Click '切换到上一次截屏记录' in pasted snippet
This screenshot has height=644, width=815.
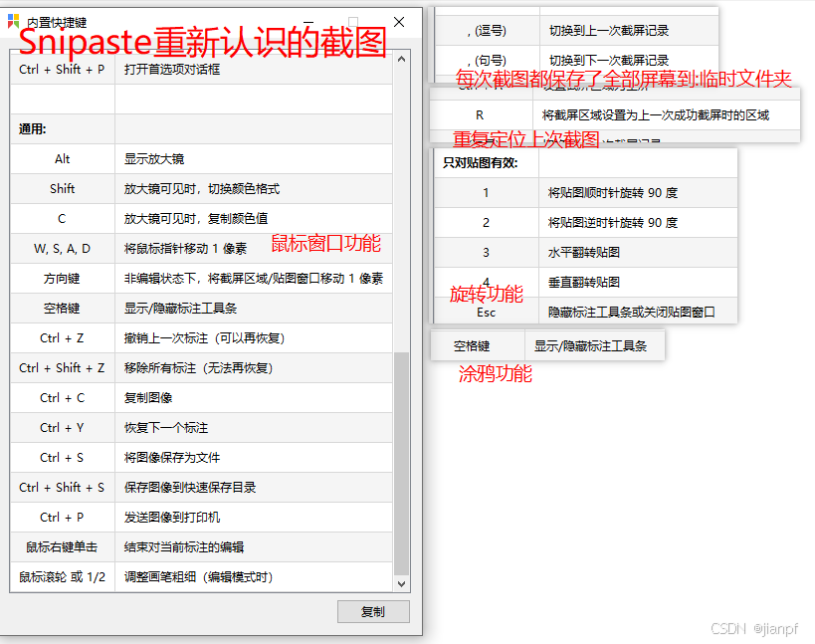pos(609,31)
